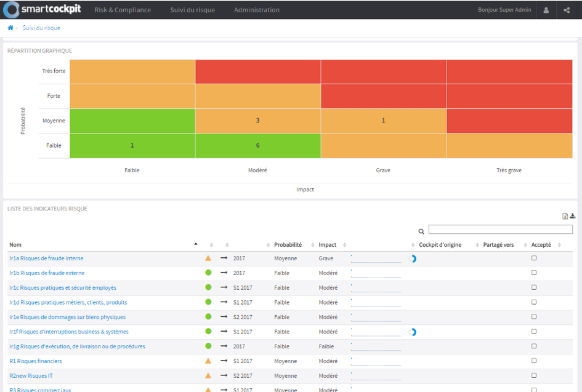Click the home icon in the breadcrumb

(x=10, y=28)
